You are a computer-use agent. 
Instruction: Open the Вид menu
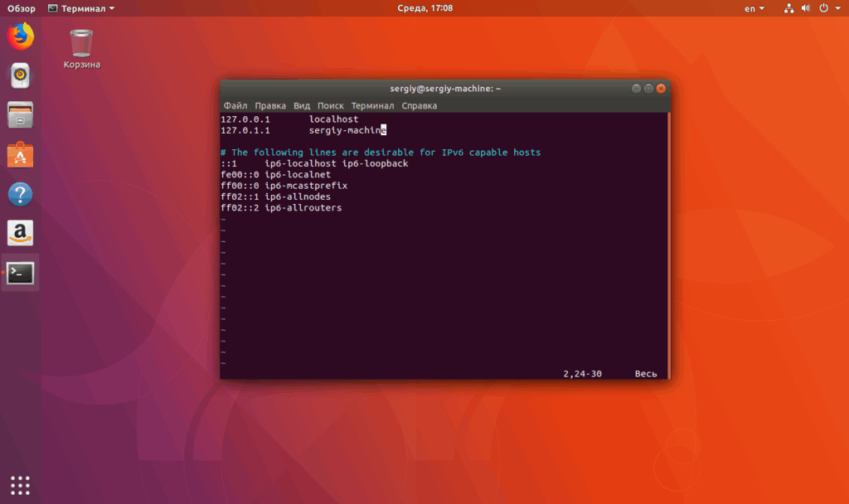pos(302,105)
